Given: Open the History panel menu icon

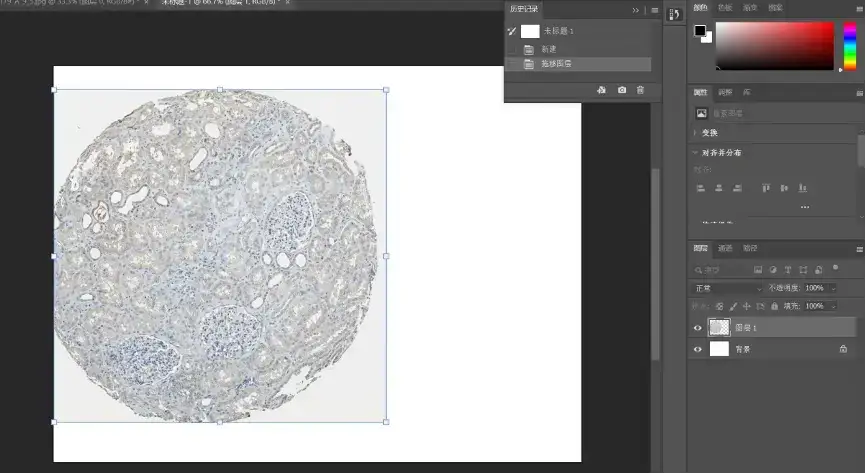Looking at the screenshot, I should [654, 10].
